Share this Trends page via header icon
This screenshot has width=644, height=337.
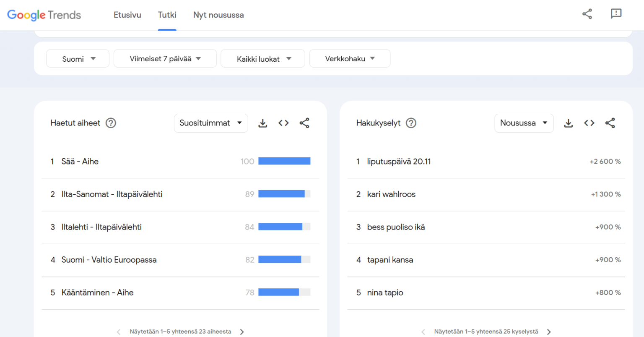click(x=587, y=14)
